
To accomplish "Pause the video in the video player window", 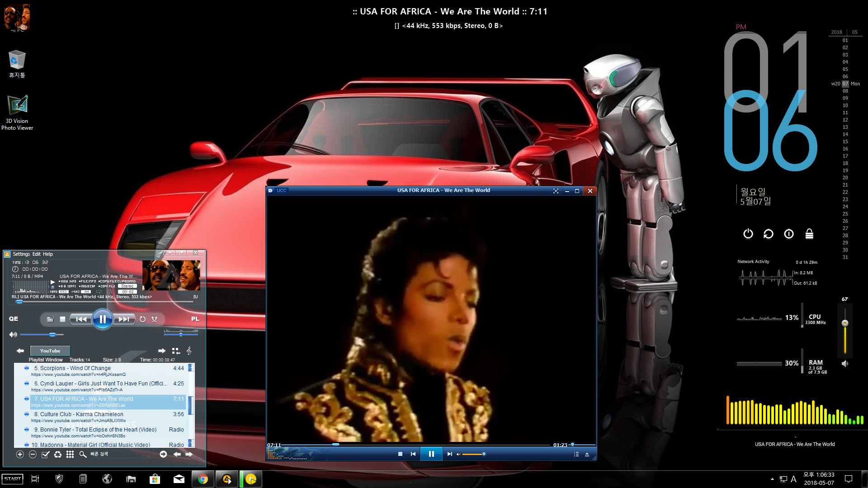I will tap(431, 454).
